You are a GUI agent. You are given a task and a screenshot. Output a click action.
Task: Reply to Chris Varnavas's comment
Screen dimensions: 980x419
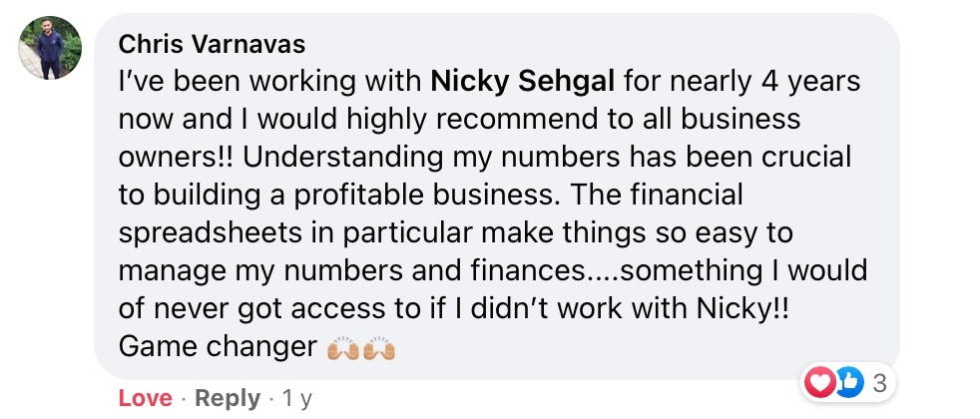(x=228, y=399)
